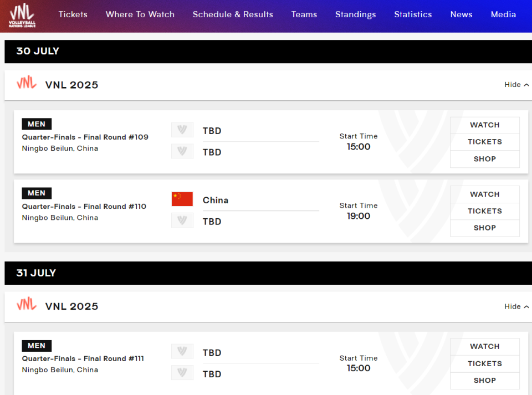Open the Where To Watch menu
The height and width of the screenshot is (395, 532).
[x=140, y=14]
